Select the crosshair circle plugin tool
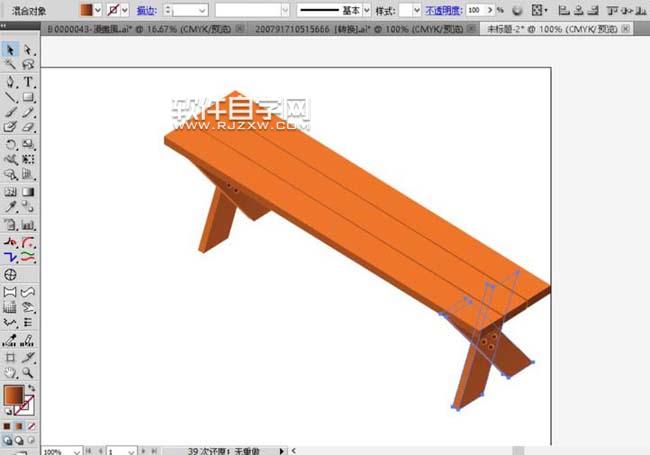This screenshot has height=455, width=650. point(10,274)
